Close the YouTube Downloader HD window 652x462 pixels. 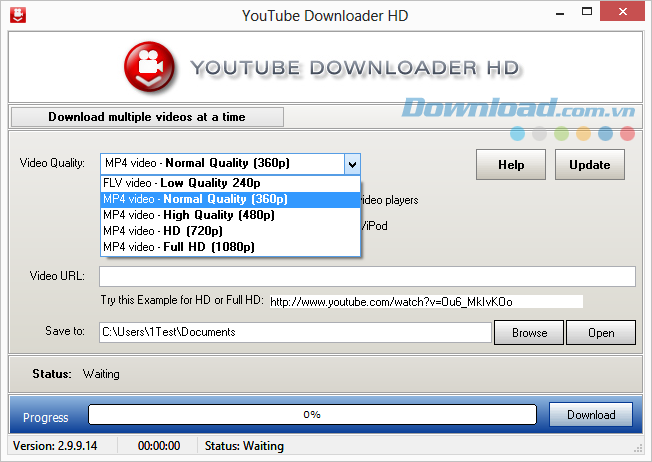[622, 12]
